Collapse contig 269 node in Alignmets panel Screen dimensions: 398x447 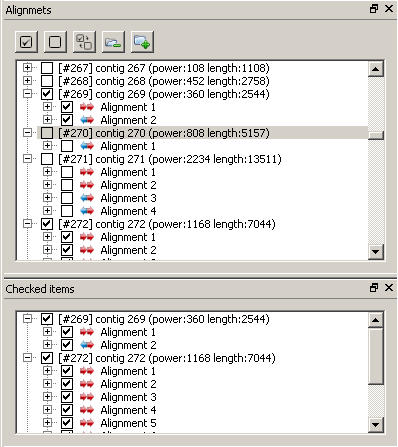(27, 94)
